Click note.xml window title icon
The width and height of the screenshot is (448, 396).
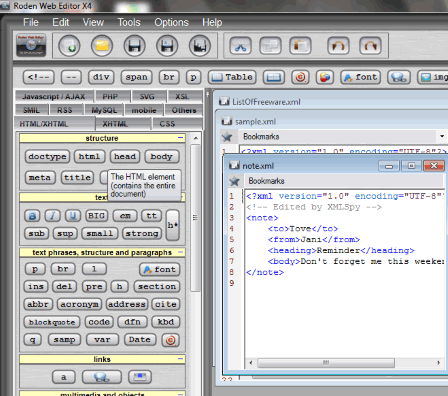[234, 165]
